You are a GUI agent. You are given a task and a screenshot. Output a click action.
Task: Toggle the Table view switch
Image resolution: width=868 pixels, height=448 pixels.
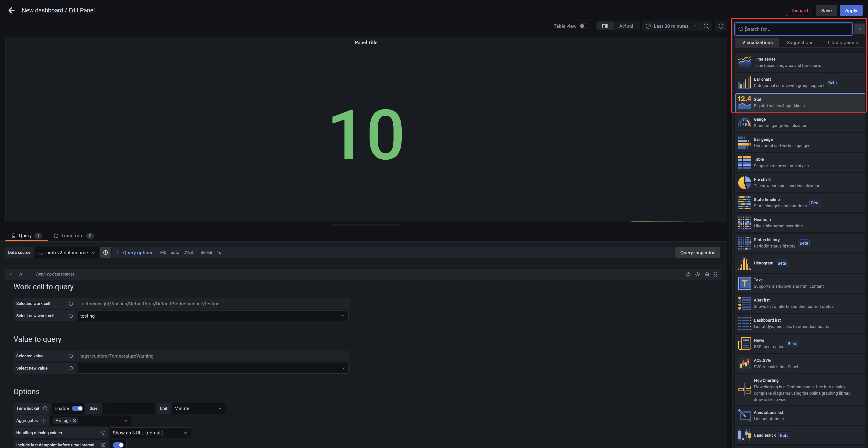pos(584,26)
